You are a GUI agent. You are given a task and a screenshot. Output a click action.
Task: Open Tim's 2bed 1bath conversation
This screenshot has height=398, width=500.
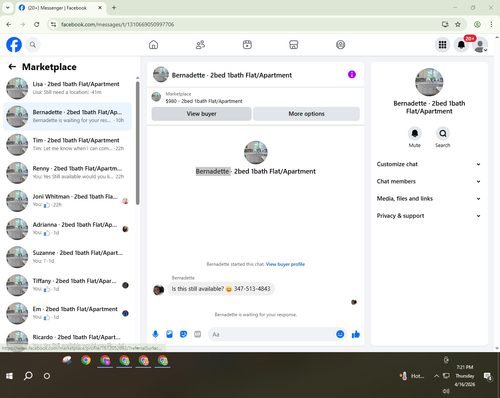67,144
